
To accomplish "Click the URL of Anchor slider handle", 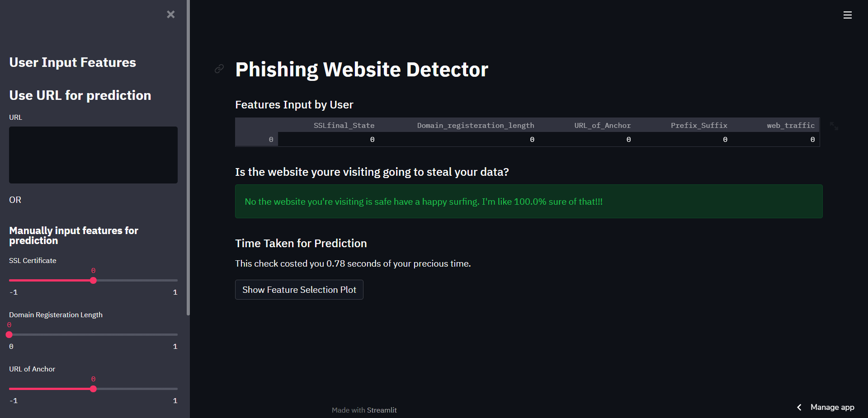I will (93, 389).
